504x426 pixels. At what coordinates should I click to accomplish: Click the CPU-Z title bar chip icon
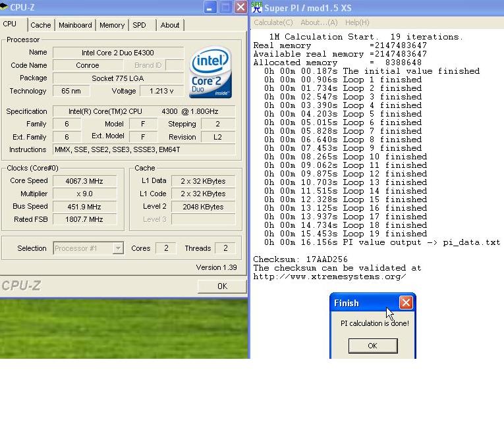click(4, 7)
